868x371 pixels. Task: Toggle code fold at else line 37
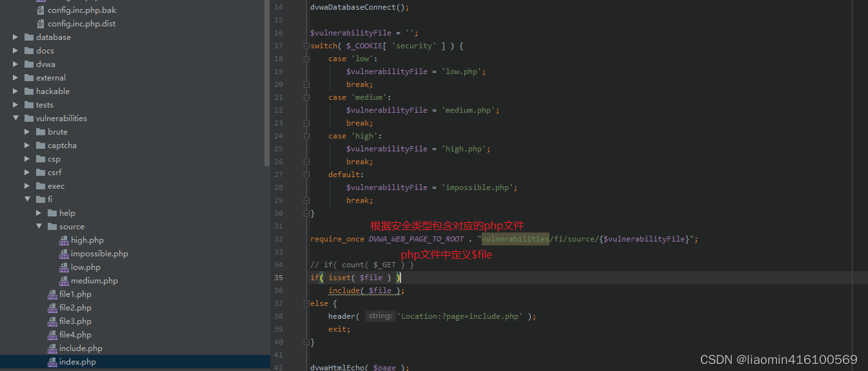point(306,303)
